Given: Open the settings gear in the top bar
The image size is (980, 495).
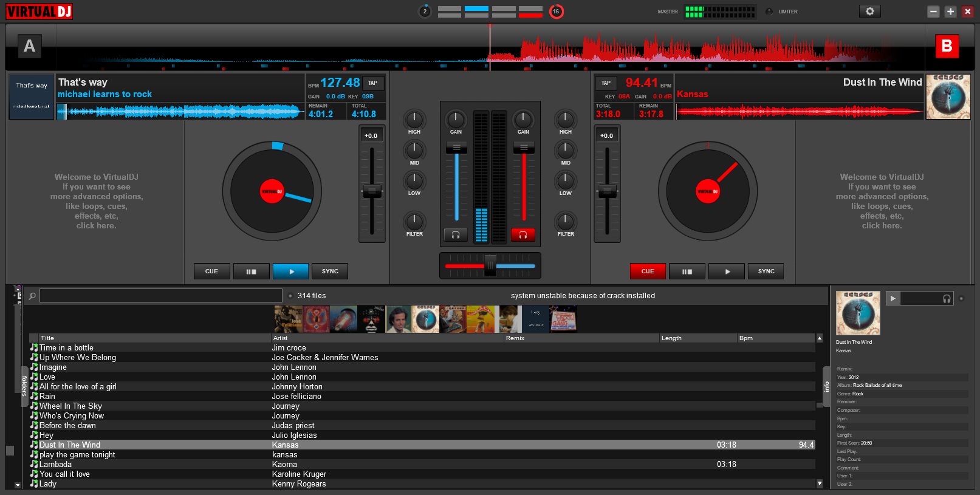Looking at the screenshot, I should click(x=870, y=12).
